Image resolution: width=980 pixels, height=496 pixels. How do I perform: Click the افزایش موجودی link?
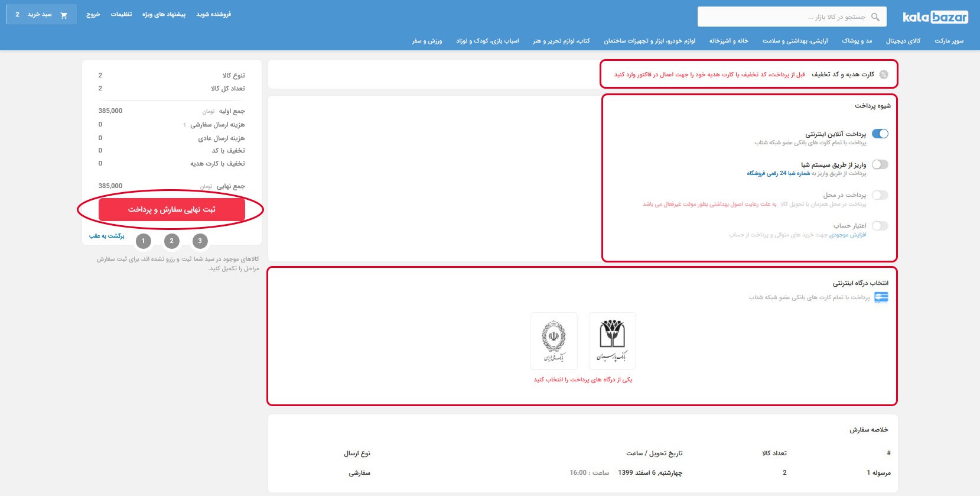[x=848, y=235]
